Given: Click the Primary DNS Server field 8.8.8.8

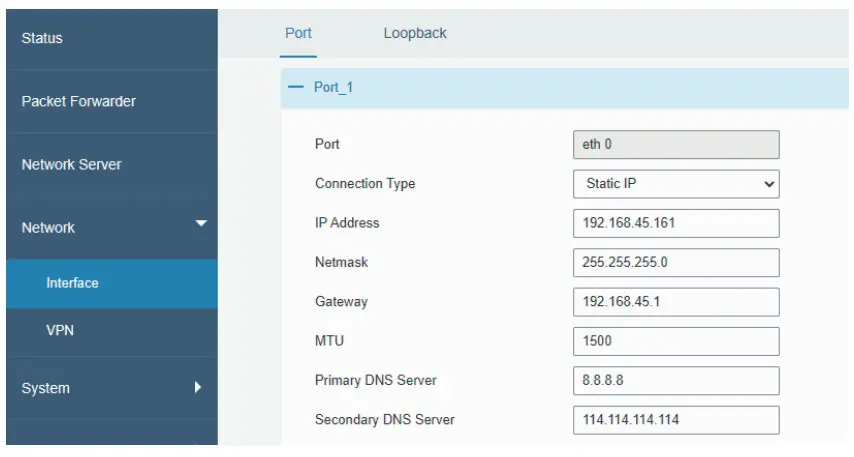Looking at the screenshot, I should pos(676,381).
